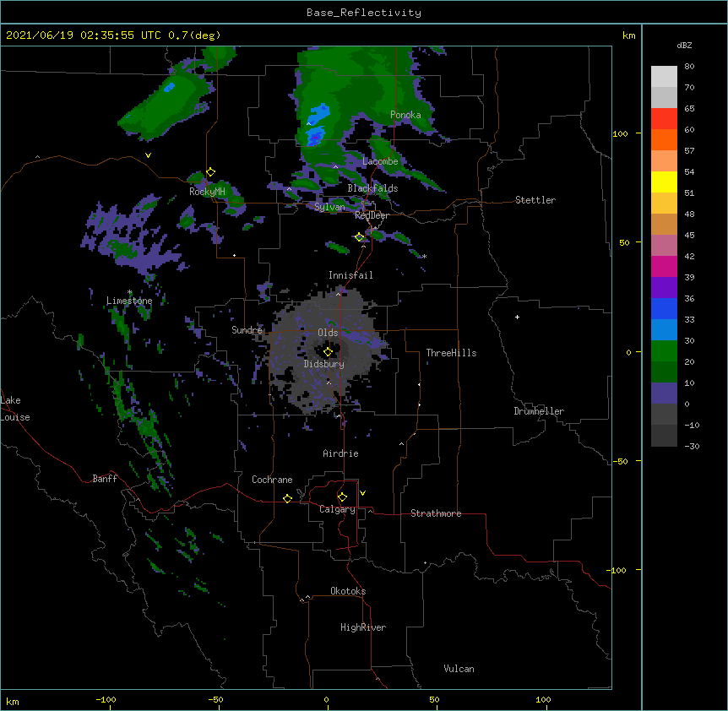Click the Airdrie city label
The image size is (728, 711).
(340, 453)
